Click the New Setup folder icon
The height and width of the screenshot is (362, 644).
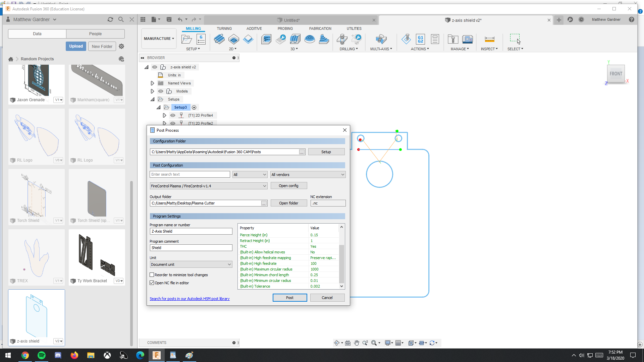pos(186,39)
